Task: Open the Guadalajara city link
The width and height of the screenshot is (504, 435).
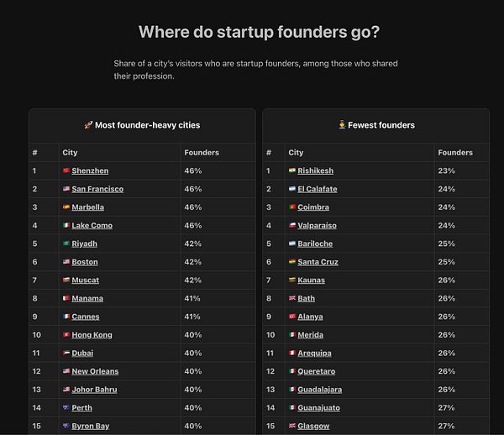Action: (x=319, y=390)
